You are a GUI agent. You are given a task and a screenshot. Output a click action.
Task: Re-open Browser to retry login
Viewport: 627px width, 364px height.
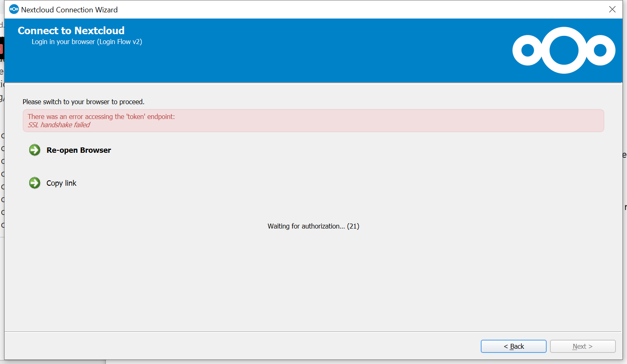79,150
